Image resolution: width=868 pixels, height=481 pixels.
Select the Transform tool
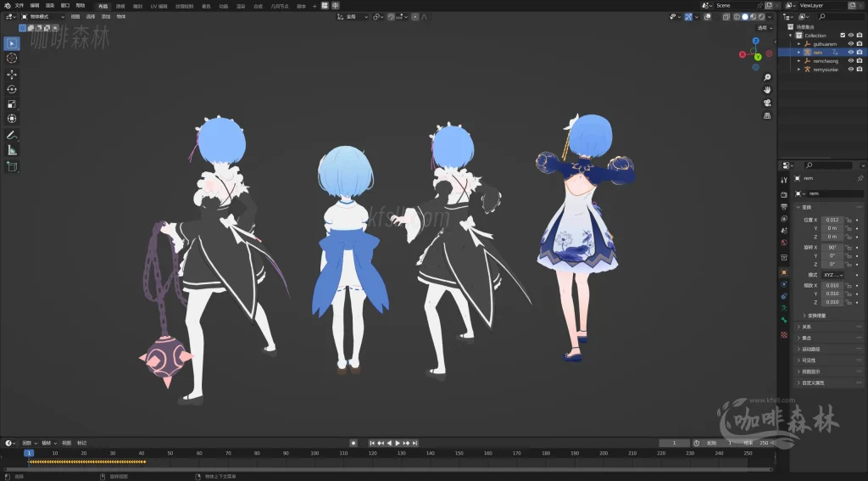click(12, 119)
